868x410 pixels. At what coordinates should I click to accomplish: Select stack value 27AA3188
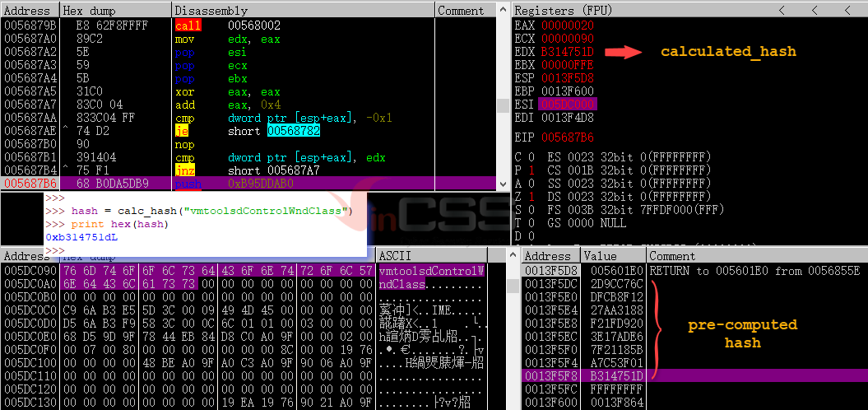coord(616,310)
